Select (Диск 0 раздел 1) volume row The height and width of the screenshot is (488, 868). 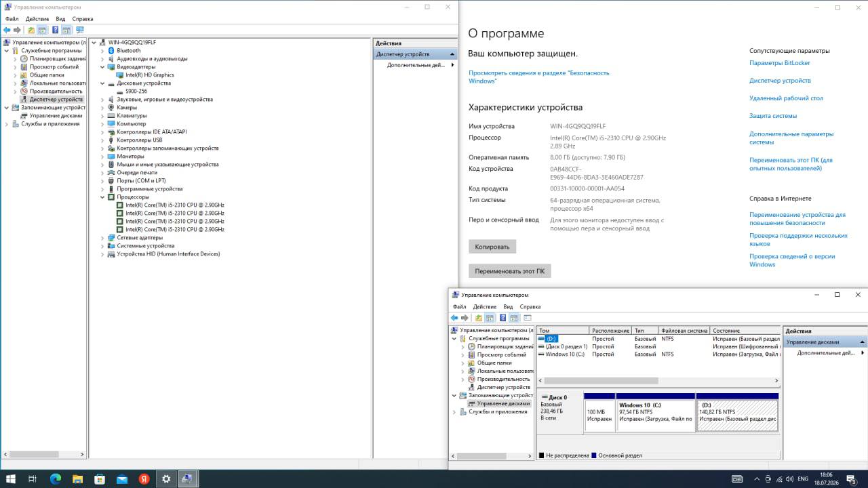click(x=567, y=346)
